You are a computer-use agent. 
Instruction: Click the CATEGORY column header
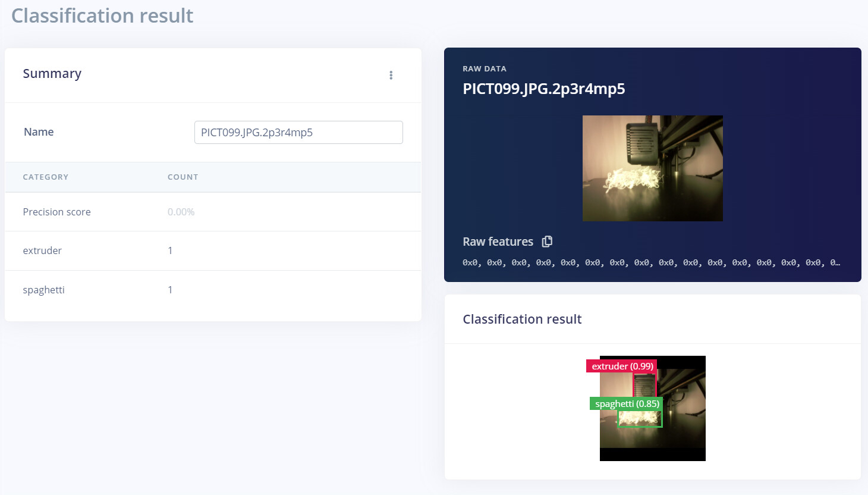tap(46, 177)
